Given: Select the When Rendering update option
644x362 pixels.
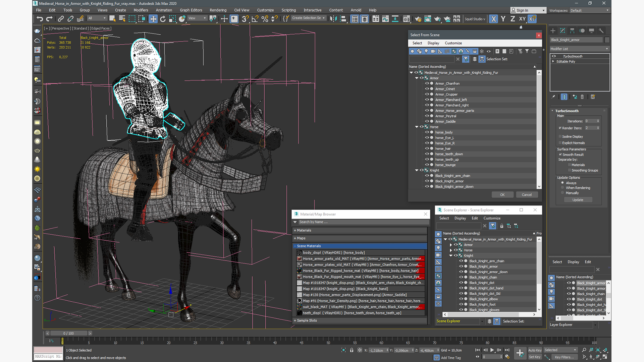Looking at the screenshot, I should (x=562, y=188).
